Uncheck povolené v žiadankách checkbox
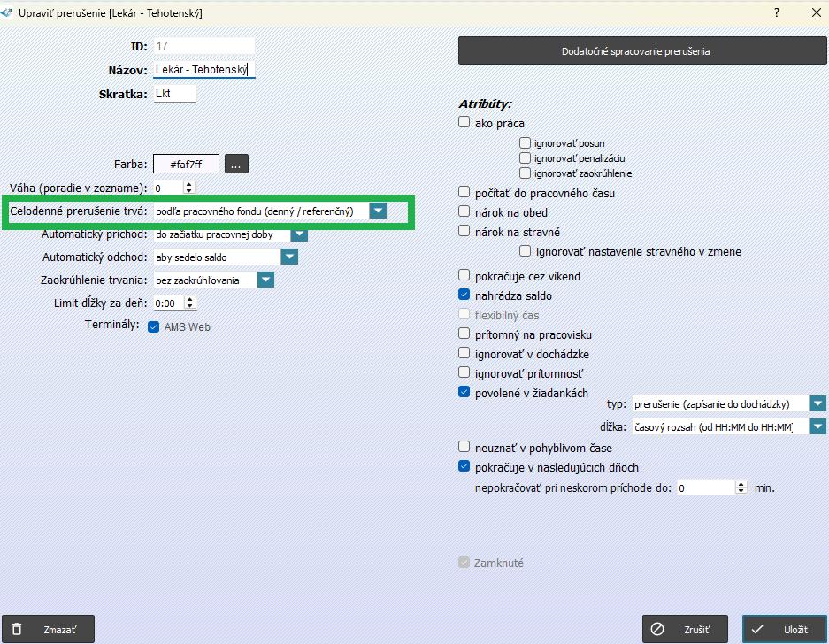 pyautogui.click(x=464, y=392)
